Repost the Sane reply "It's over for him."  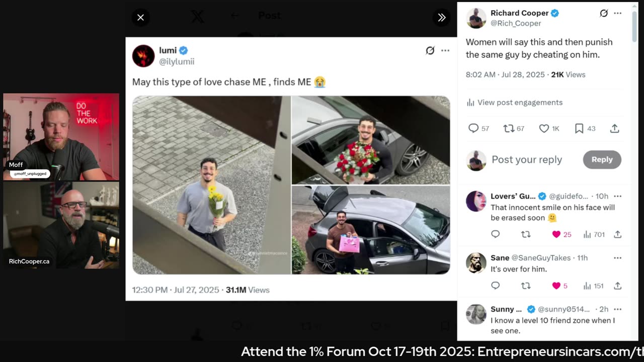click(526, 286)
